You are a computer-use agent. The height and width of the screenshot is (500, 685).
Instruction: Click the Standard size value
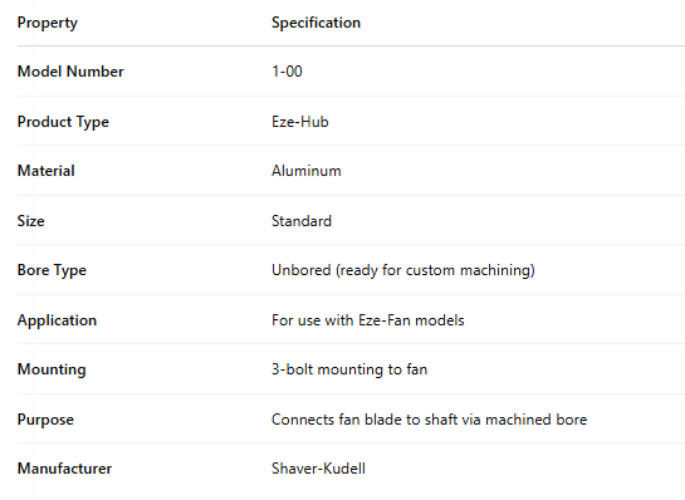tap(301, 221)
